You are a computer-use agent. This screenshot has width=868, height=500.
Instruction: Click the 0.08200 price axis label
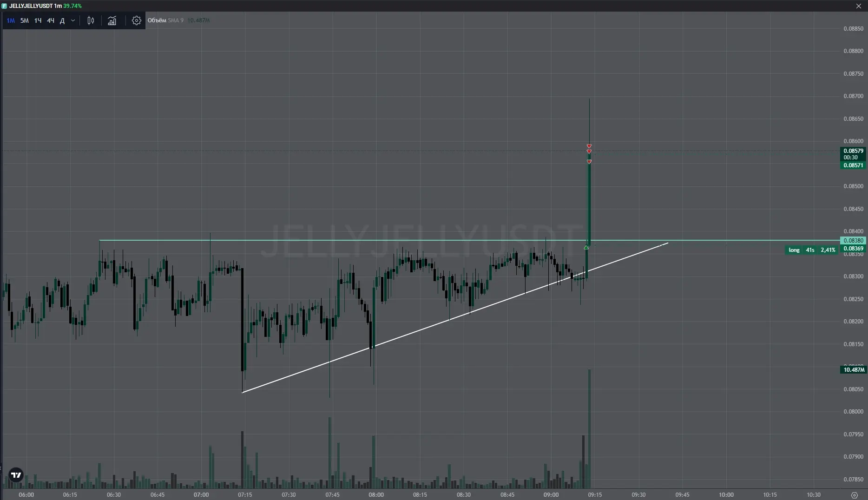853,322
